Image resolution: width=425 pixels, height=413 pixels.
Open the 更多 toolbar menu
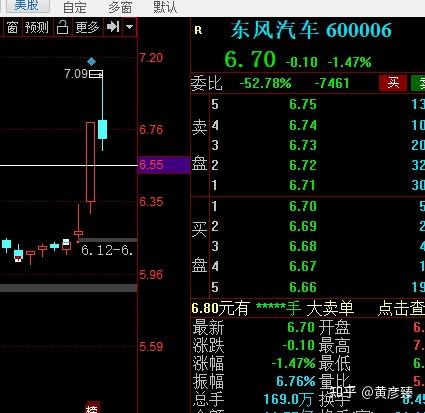coord(87,27)
